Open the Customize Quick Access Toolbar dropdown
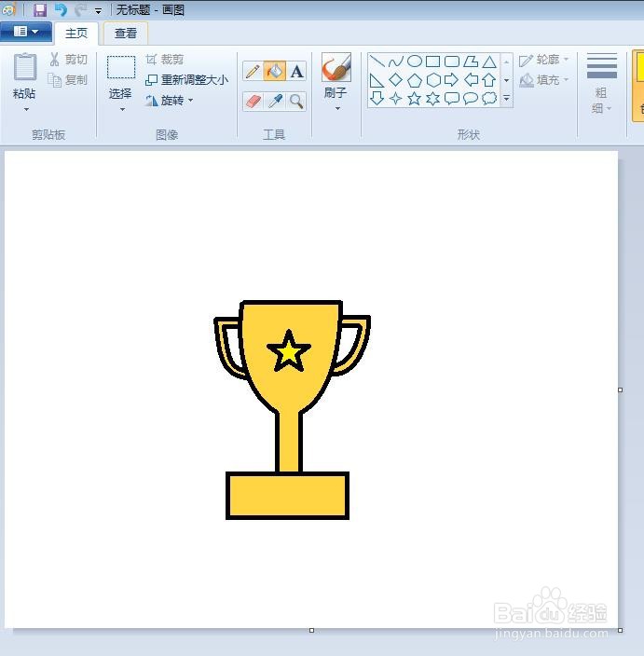The width and height of the screenshot is (644, 656). click(99, 11)
